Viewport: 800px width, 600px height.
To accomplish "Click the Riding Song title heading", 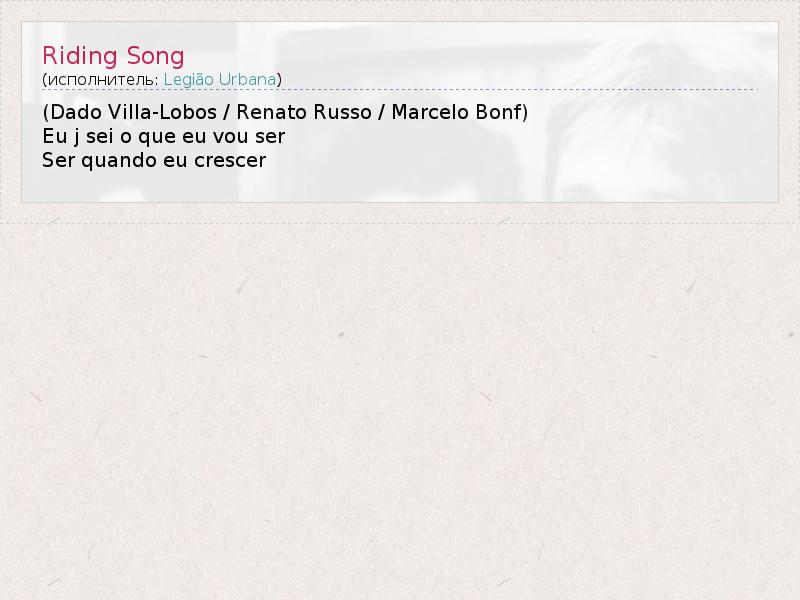I will [x=113, y=56].
